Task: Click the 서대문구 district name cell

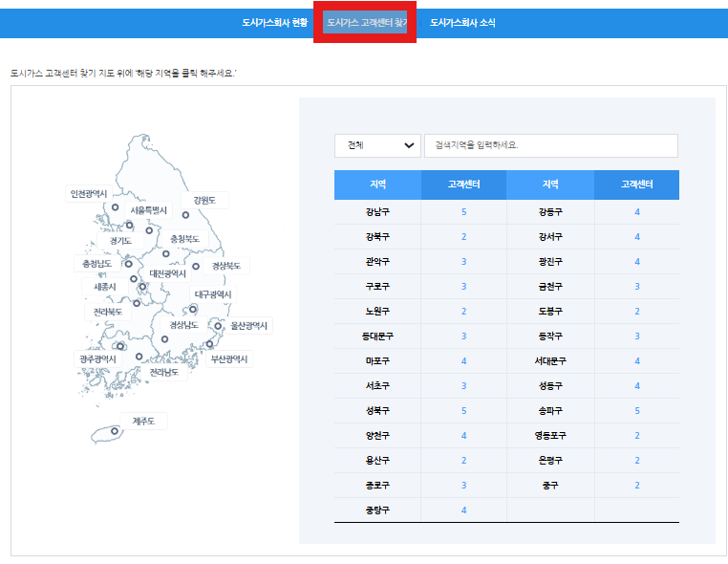Action: pyautogui.click(x=550, y=361)
